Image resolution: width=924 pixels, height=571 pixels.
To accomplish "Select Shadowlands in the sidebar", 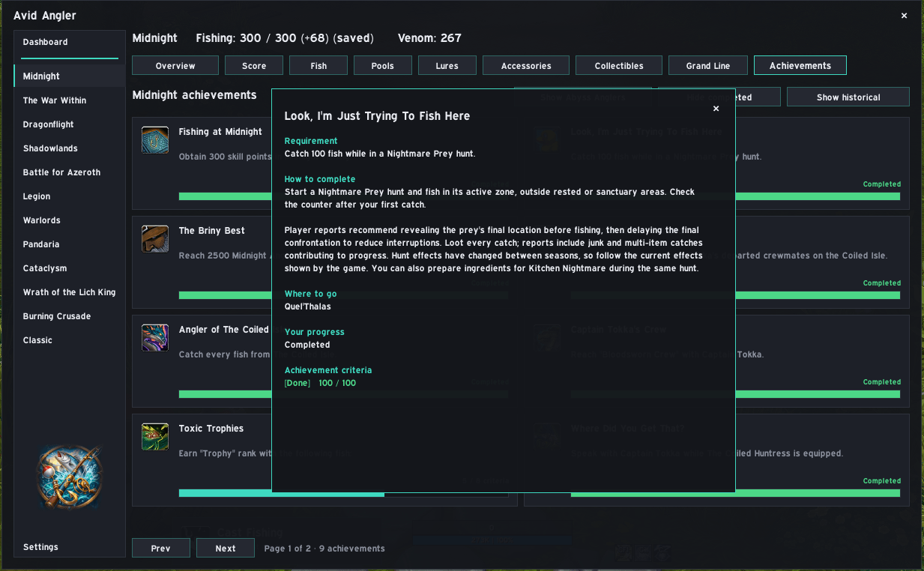I will [x=70, y=148].
